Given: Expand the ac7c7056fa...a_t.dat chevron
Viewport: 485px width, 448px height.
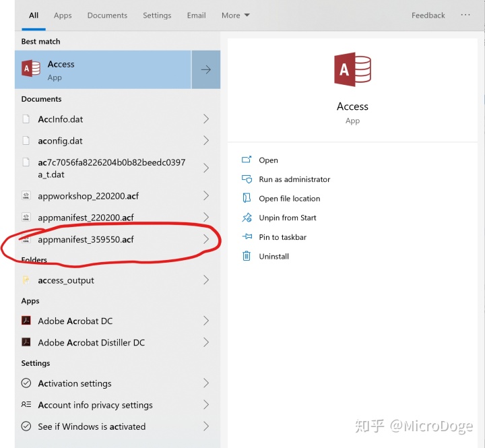Looking at the screenshot, I should [206, 168].
